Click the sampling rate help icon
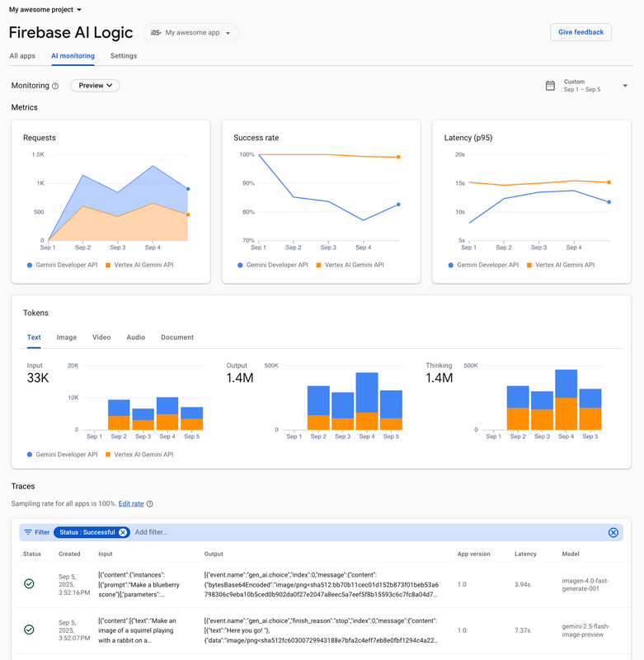Screen dimensions: 644x660 150,504
